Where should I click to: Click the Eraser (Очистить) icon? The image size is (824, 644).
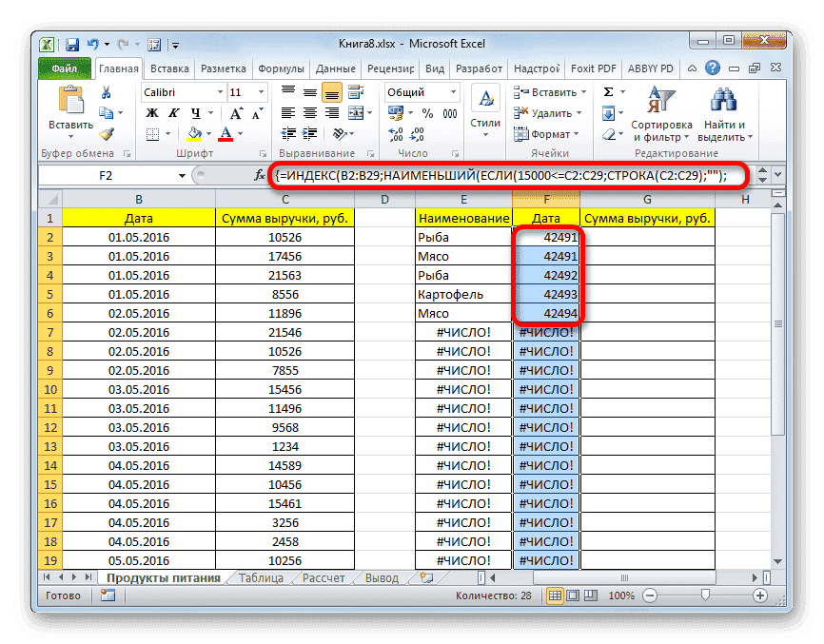pos(609,132)
